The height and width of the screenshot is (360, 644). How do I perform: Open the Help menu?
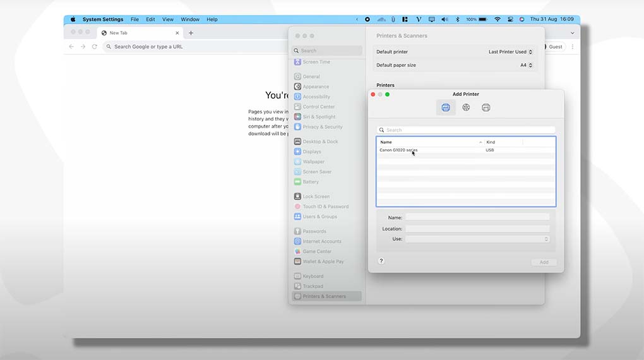pyautogui.click(x=212, y=20)
